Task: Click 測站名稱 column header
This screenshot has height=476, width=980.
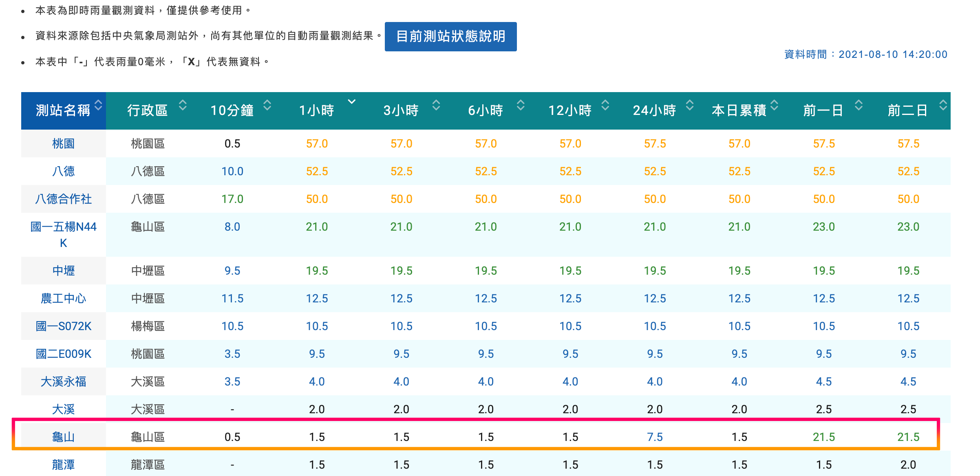Action: tap(63, 110)
